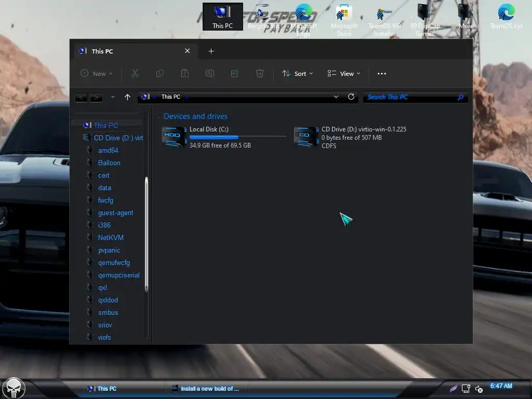The image size is (532, 399).
Task: Click the network tray icon
Action: tap(466, 389)
